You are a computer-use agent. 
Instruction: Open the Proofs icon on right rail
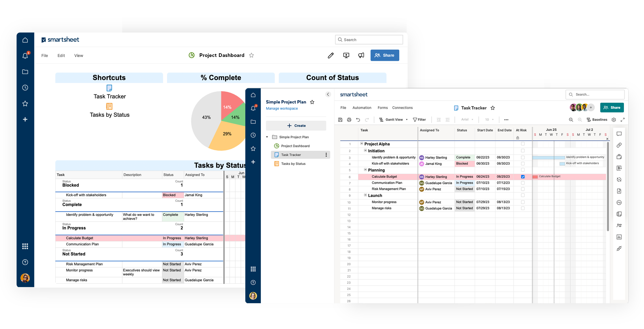[619, 157]
